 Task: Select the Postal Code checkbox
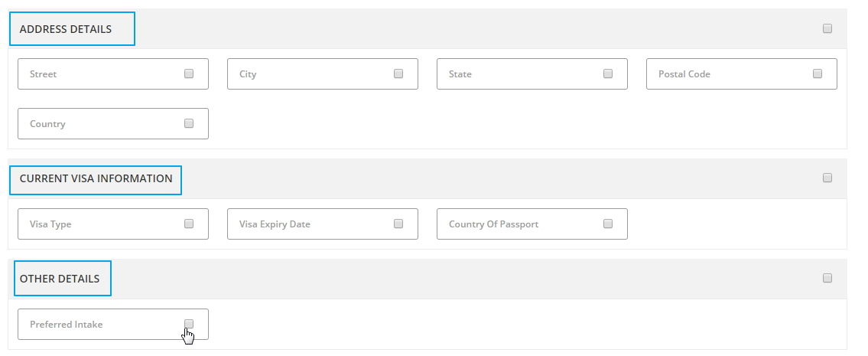817,73
